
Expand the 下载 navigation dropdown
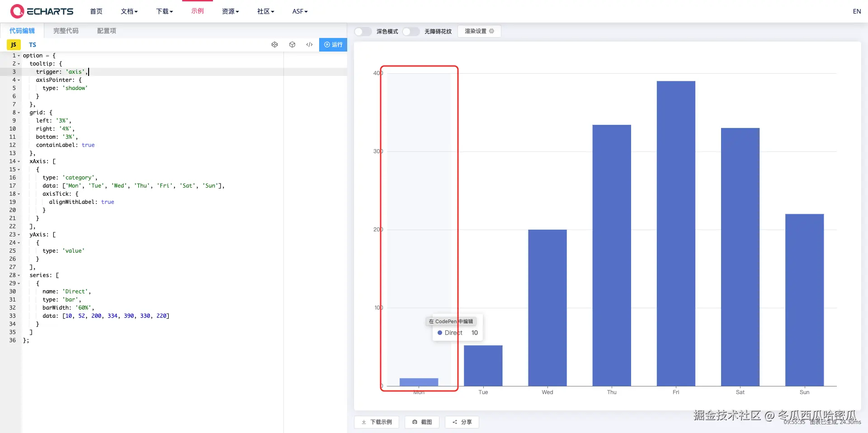coord(165,11)
